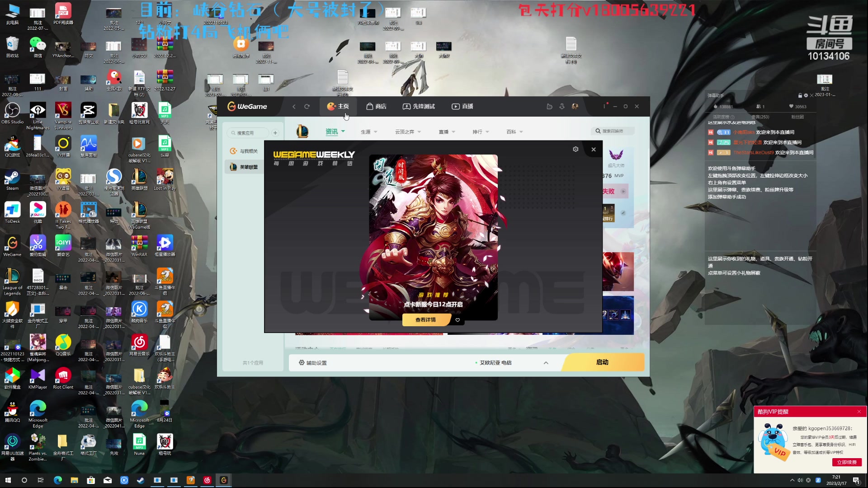
Task: Select the WinRAR desktop icon
Action: point(139,246)
